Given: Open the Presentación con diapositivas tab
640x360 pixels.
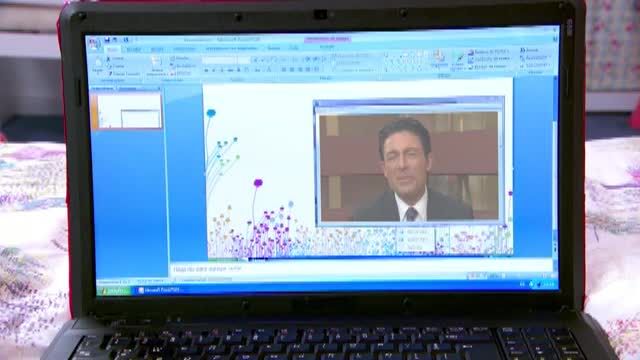Looking at the screenshot, I should 231,49.
